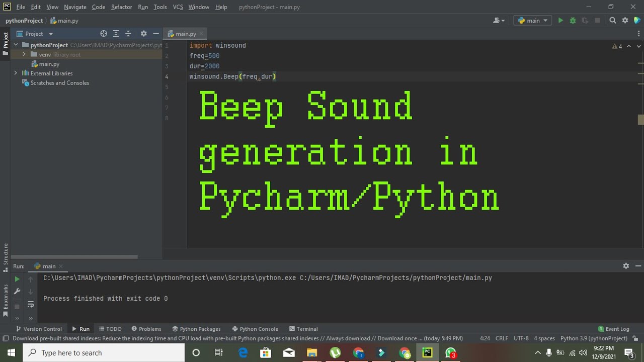Click the cursor position 4:24

(x=485, y=338)
